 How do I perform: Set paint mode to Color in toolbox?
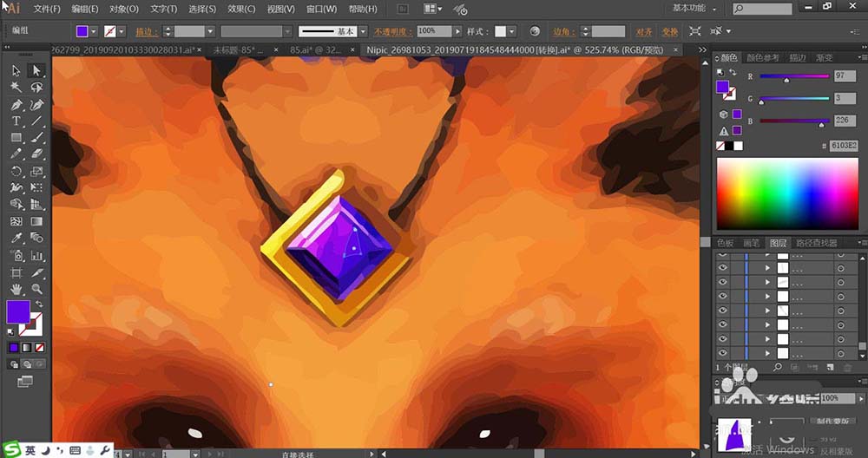14,348
